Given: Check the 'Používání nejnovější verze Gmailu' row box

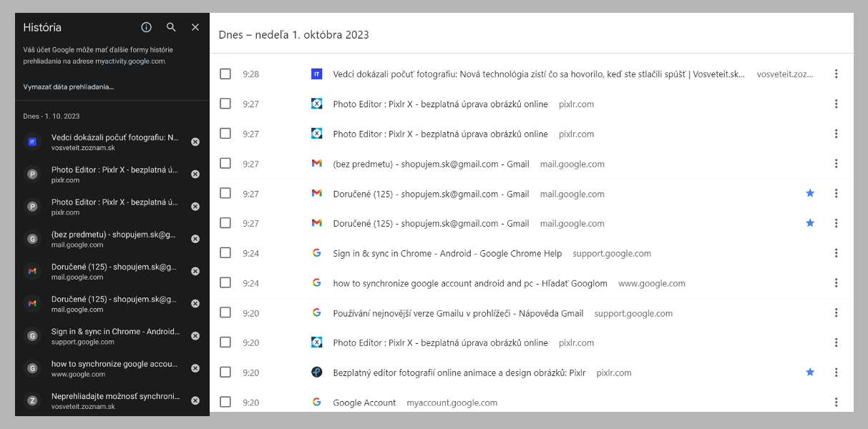Looking at the screenshot, I should [x=225, y=313].
